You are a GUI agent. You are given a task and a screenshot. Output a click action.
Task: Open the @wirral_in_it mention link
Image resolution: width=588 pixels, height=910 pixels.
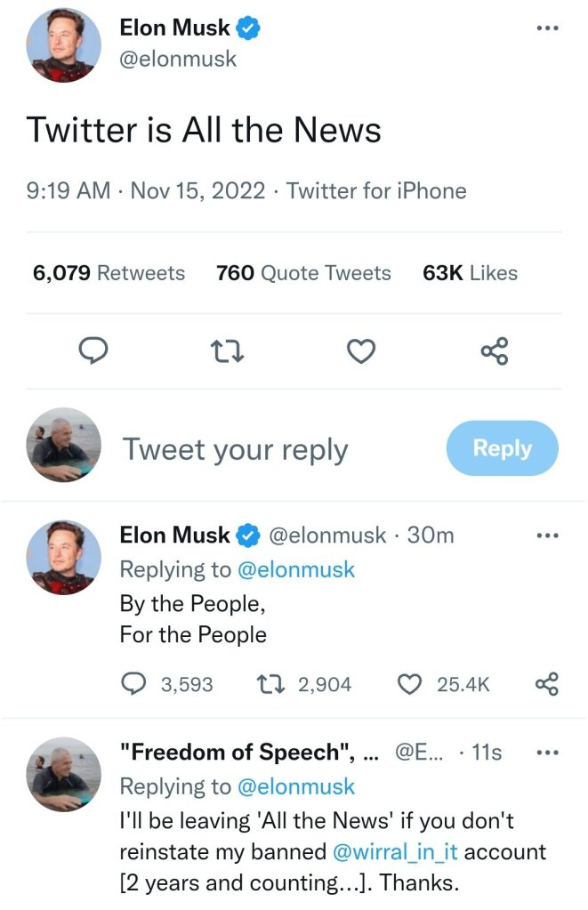(395, 851)
